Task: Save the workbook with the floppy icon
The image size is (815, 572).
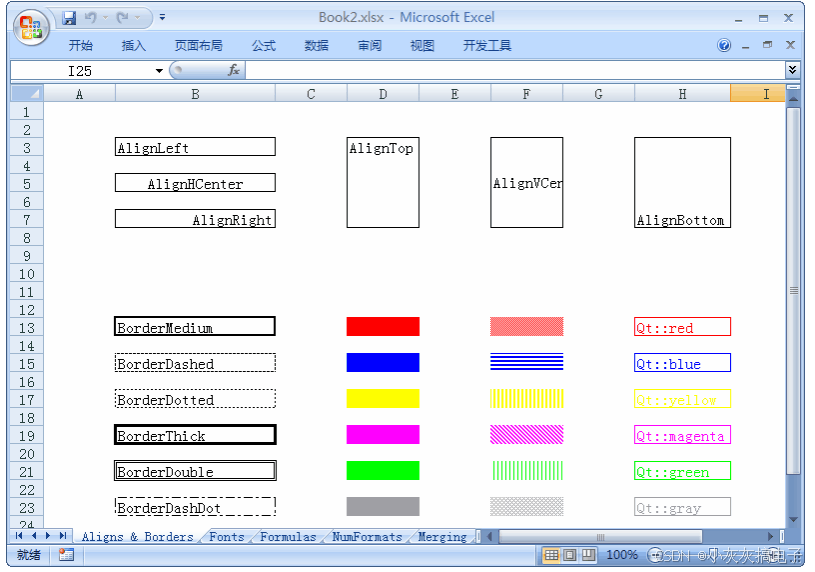Action: [x=69, y=18]
